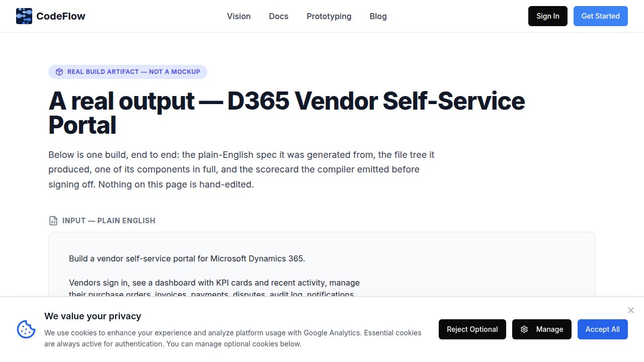Click the Sign In button
644x362 pixels.
pos(548,16)
